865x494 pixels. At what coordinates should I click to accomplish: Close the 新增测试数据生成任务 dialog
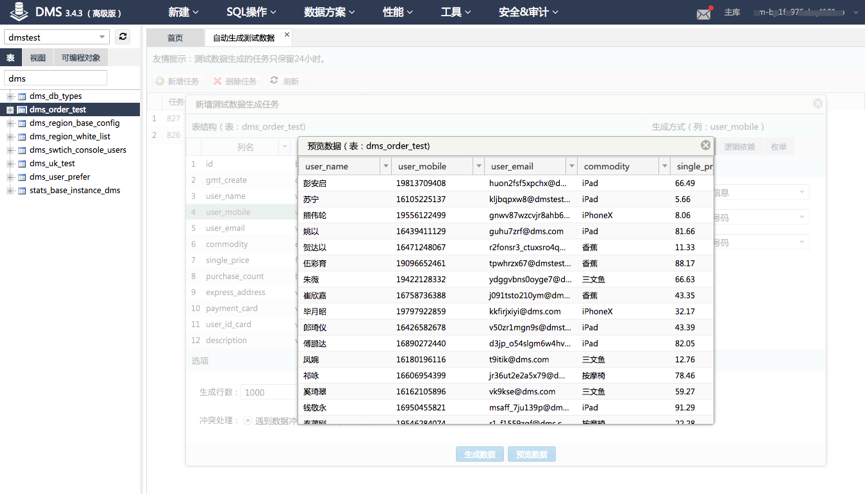818,104
